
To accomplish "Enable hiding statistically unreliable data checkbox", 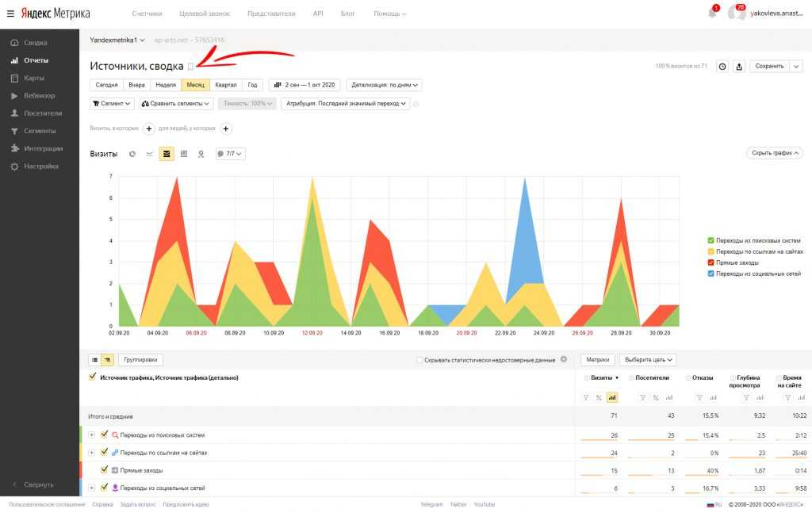I will click(x=419, y=360).
